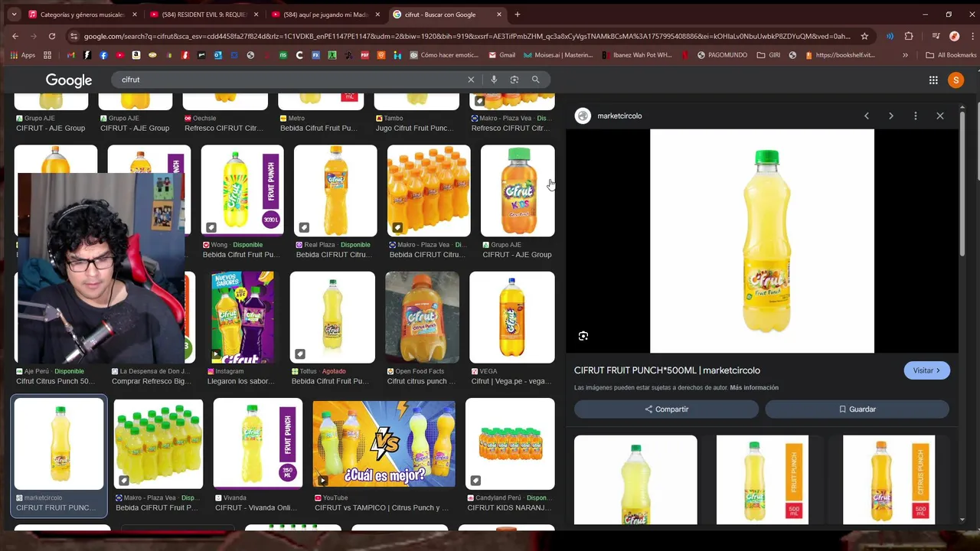Expand hidden bookmarks with the chevron
The height and width of the screenshot is (551, 980).
pyautogui.click(x=905, y=55)
